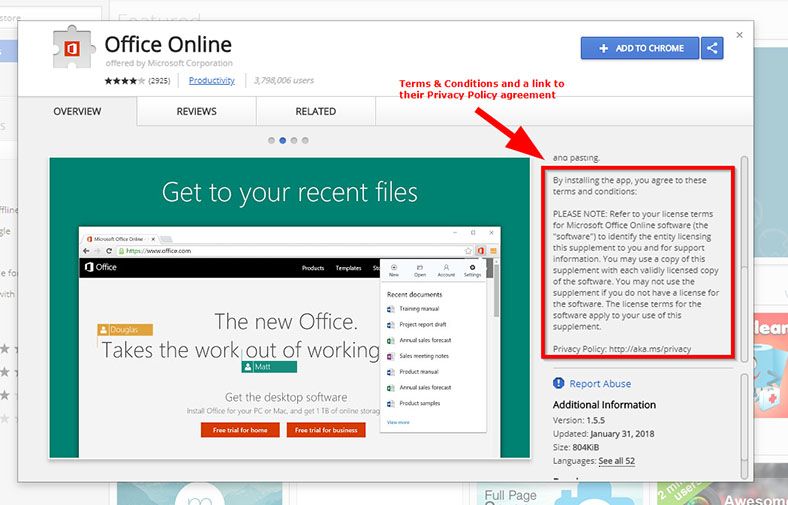Image resolution: width=788 pixels, height=505 pixels.
Task: Open the Productivity category link
Action: (212, 80)
